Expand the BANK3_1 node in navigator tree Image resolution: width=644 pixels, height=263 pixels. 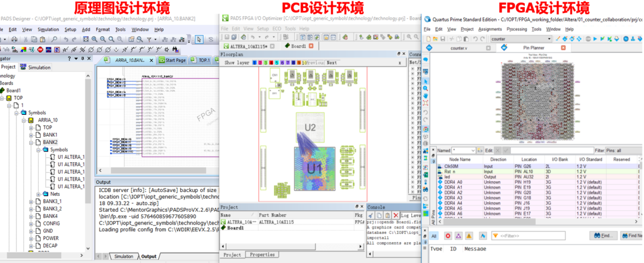pos(31,201)
